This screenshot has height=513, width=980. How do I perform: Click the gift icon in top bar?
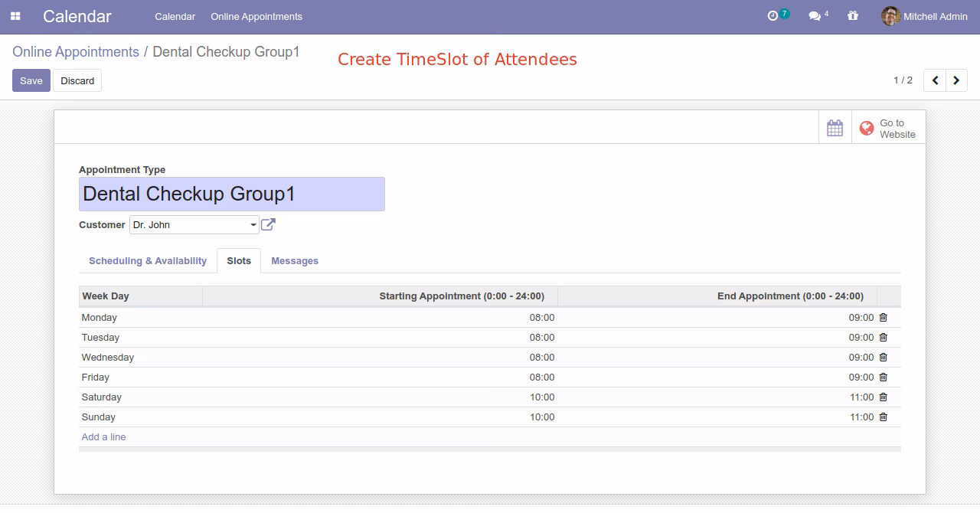pyautogui.click(x=853, y=15)
